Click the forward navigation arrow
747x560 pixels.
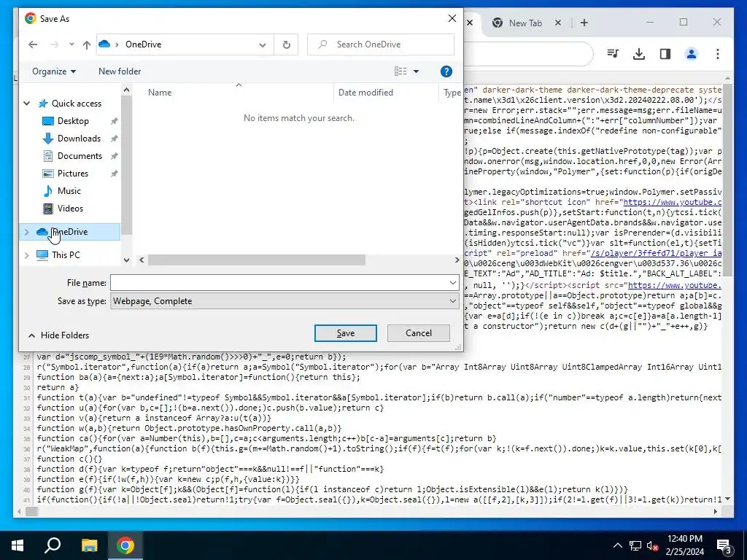click(x=54, y=44)
